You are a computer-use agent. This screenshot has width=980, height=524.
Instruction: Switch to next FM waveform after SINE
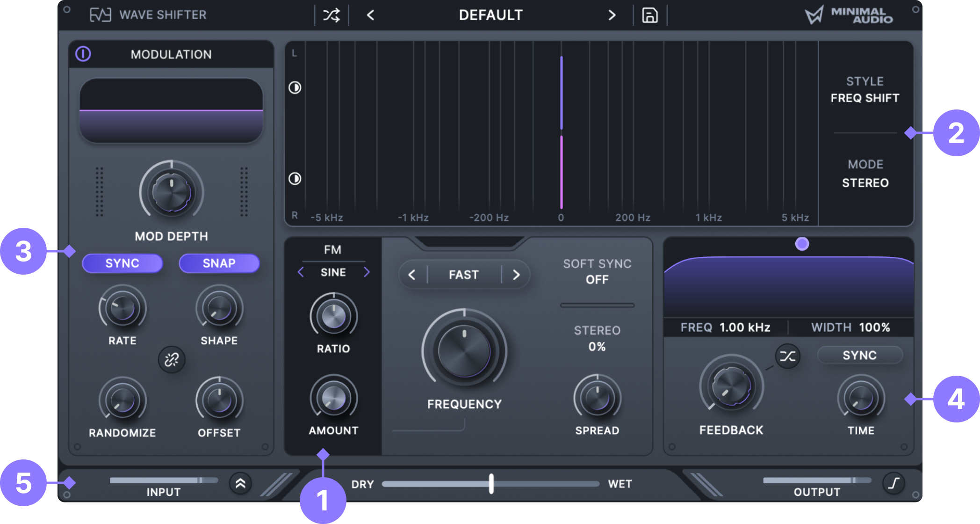point(367,272)
